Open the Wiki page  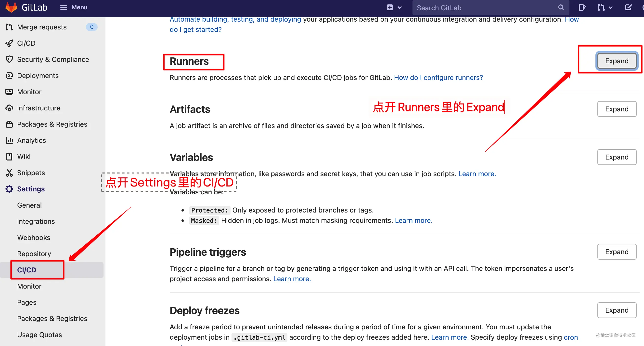24,157
